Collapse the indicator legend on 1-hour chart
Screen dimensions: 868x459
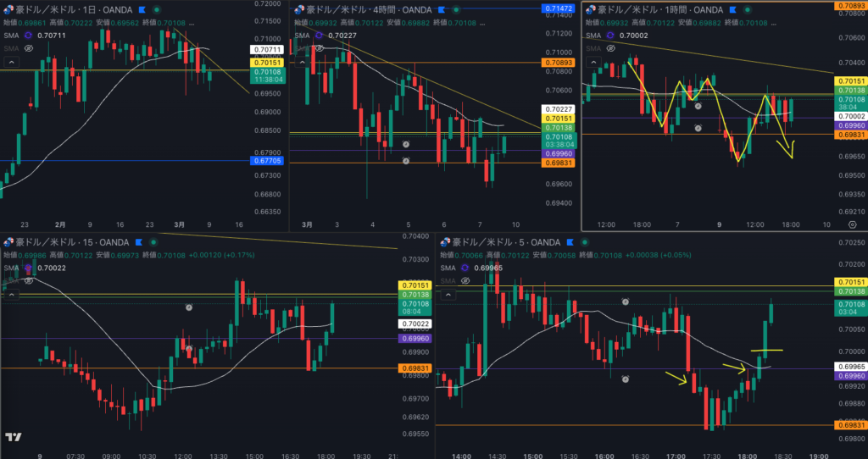point(593,63)
